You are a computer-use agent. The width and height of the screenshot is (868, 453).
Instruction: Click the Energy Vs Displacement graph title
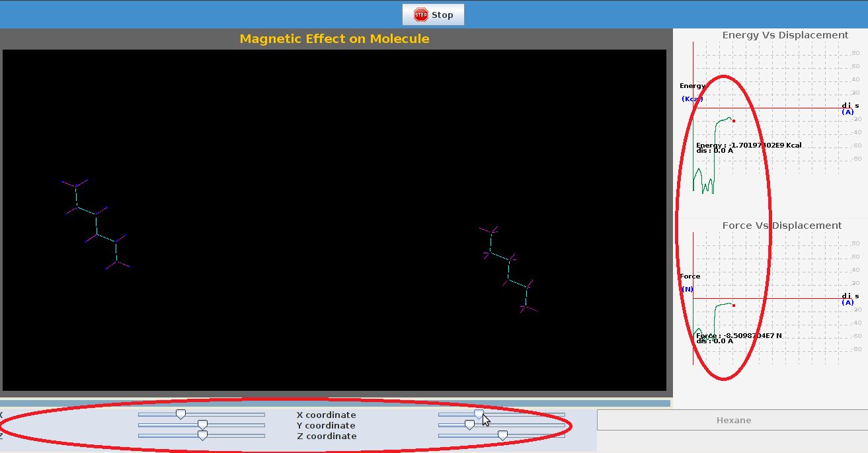[785, 35]
